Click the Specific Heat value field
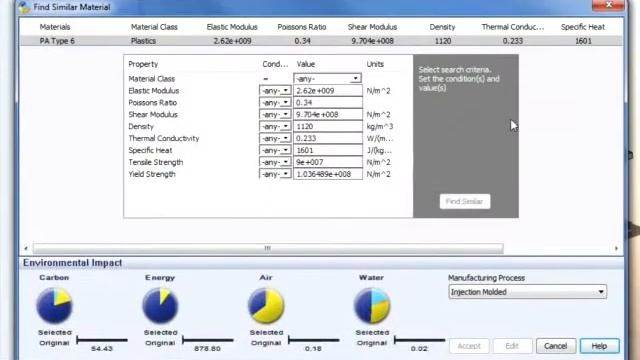640x360 pixels. pos(328,150)
